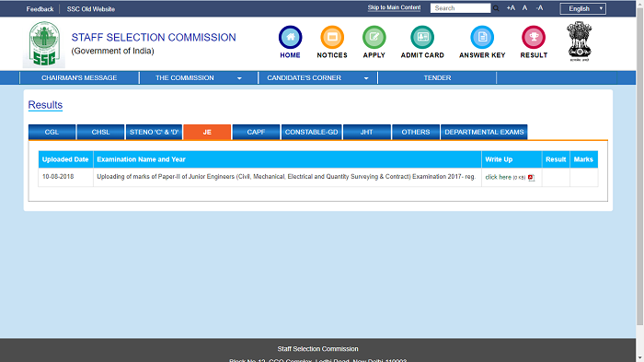Open the Notices icon
This screenshot has width=644, height=362.
332,38
